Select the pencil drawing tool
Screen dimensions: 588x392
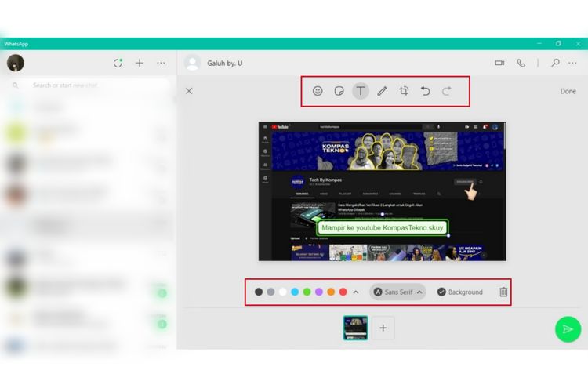click(382, 91)
